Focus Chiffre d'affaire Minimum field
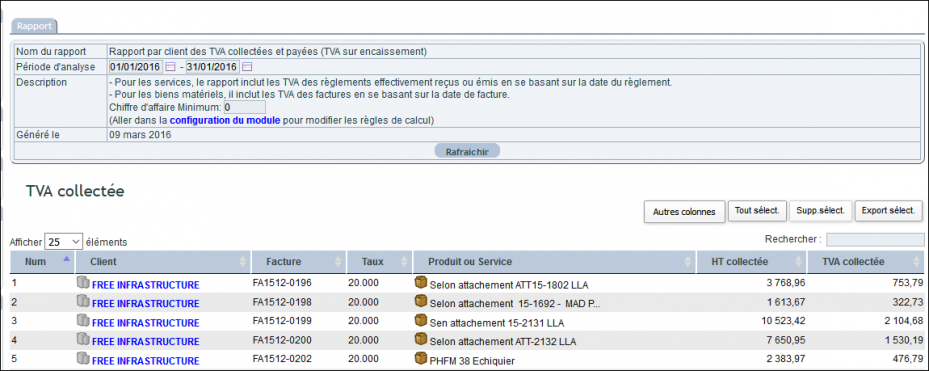 [245, 107]
